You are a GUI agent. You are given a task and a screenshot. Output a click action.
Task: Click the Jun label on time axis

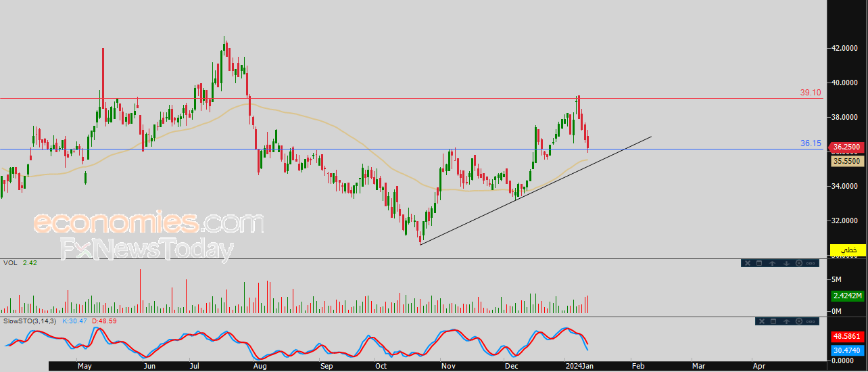(149, 366)
